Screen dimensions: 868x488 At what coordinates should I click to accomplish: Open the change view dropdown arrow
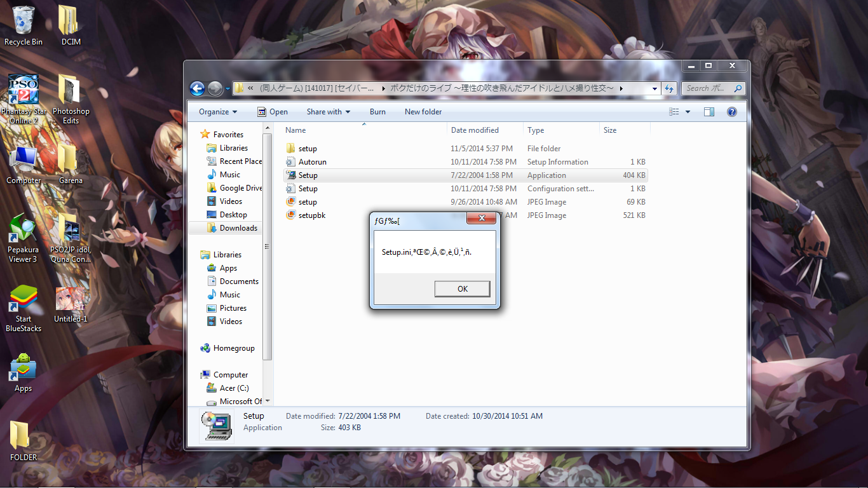(688, 112)
